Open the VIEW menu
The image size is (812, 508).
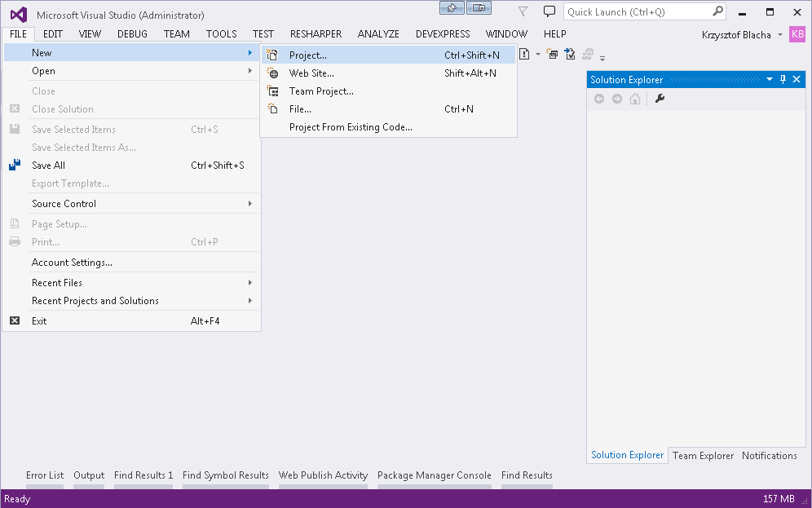coord(90,34)
